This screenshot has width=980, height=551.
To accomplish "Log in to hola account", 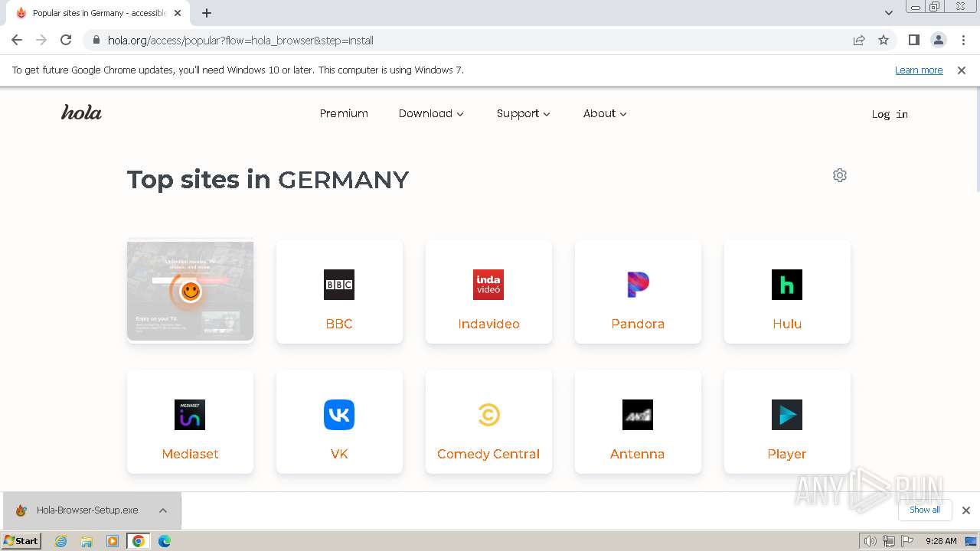I will pyautogui.click(x=890, y=114).
